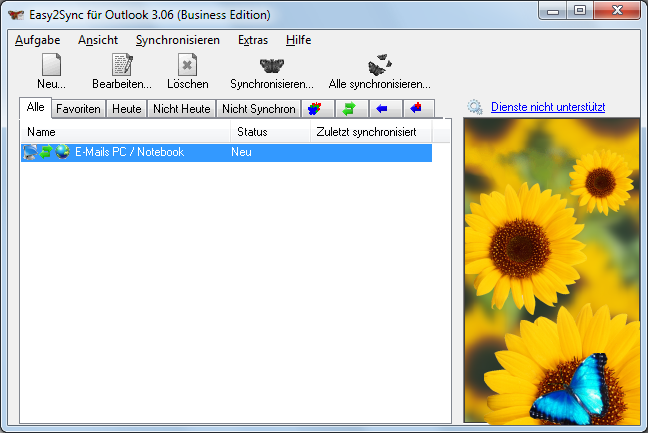Run Alle synchronisieren butterflies icon

pos(379,65)
